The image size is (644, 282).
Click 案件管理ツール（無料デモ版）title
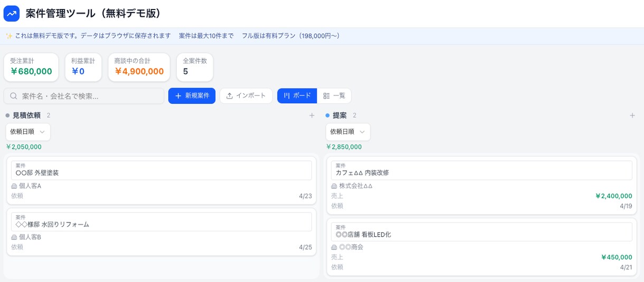pyautogui.click(x=96, y=14)
